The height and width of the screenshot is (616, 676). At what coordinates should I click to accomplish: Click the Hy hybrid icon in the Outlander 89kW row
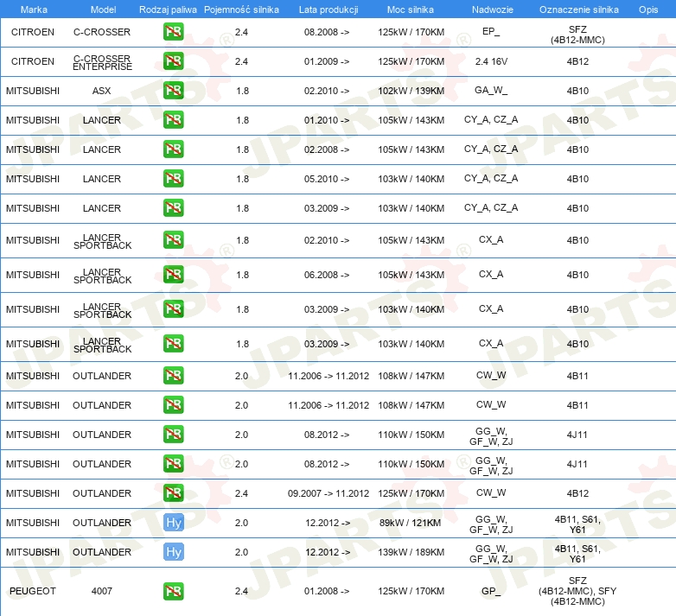(x=173, y=523)
